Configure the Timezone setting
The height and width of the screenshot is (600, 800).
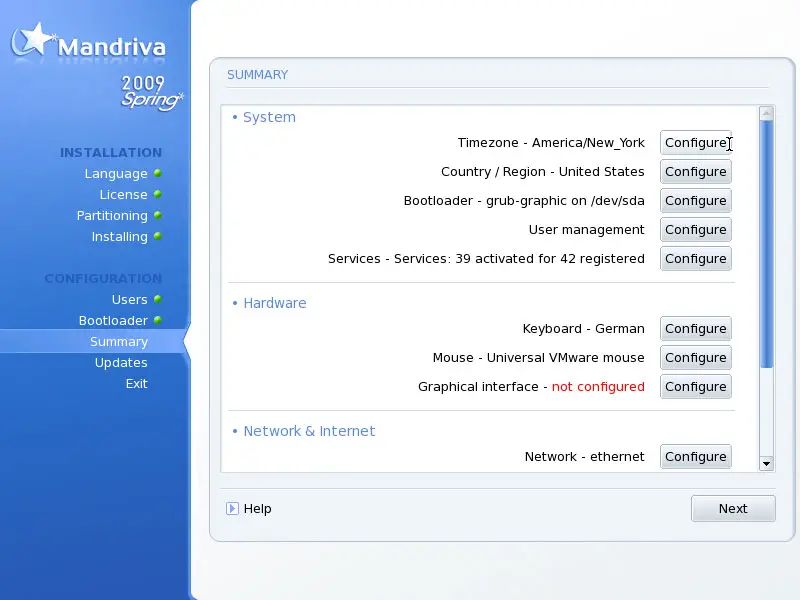(695, 143)
